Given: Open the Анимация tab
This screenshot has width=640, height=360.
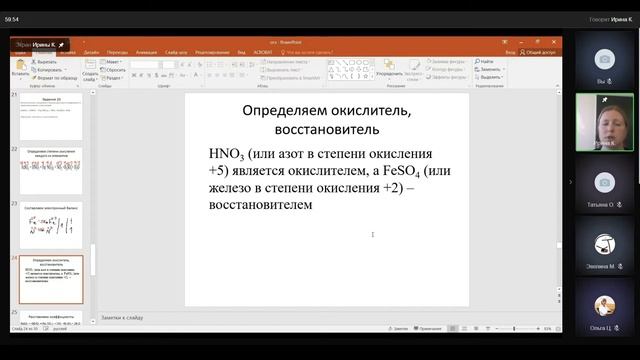Looking at the screenshot, I should coord(147,52).
